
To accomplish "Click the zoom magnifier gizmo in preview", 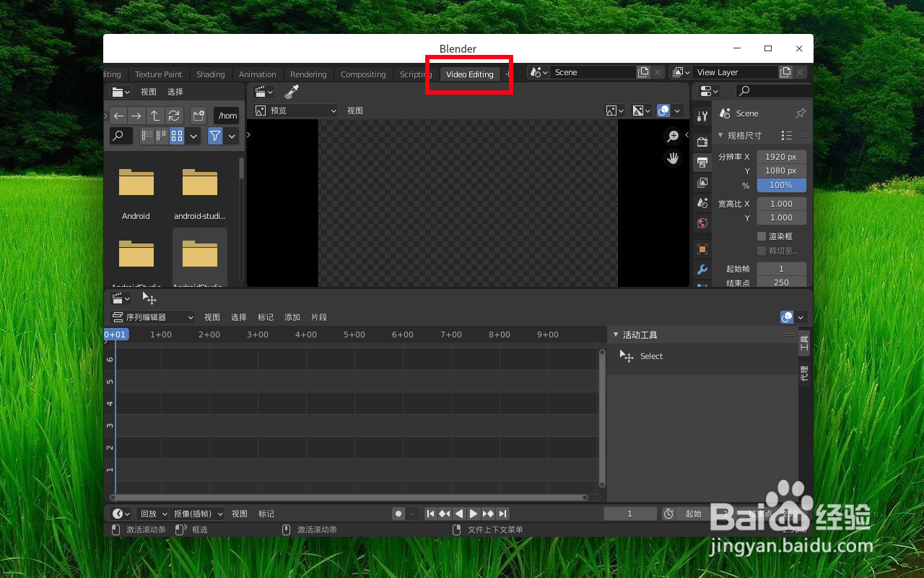I will click(x=673, y=136).
